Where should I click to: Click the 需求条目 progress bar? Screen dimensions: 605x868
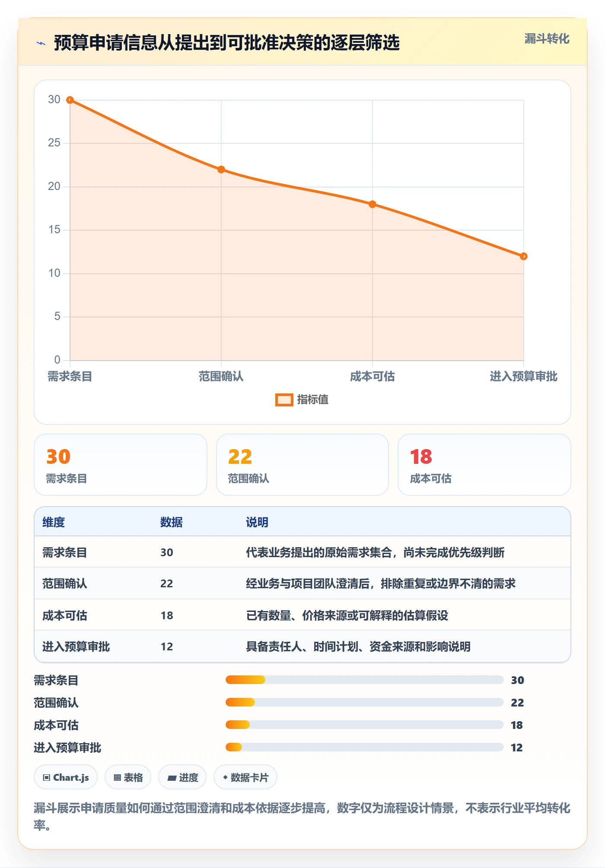point(364,680)
